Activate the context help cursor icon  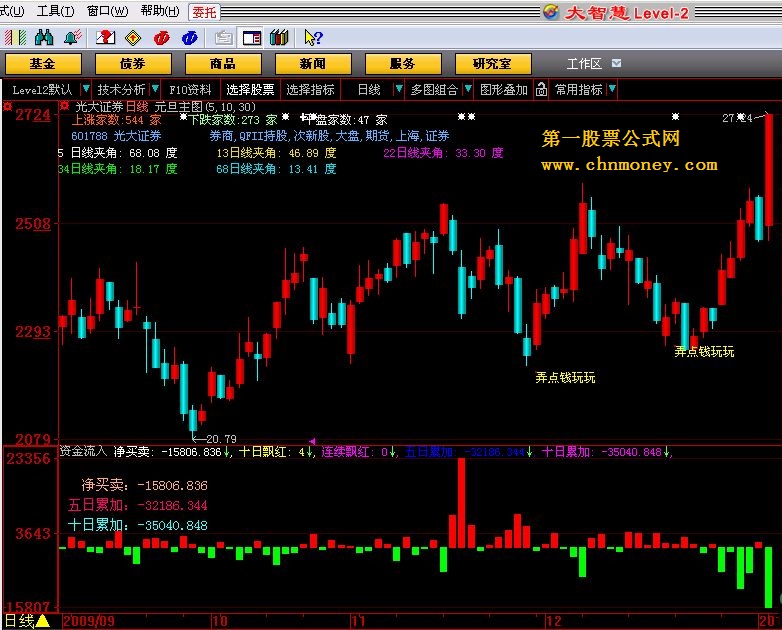(314, 37)
